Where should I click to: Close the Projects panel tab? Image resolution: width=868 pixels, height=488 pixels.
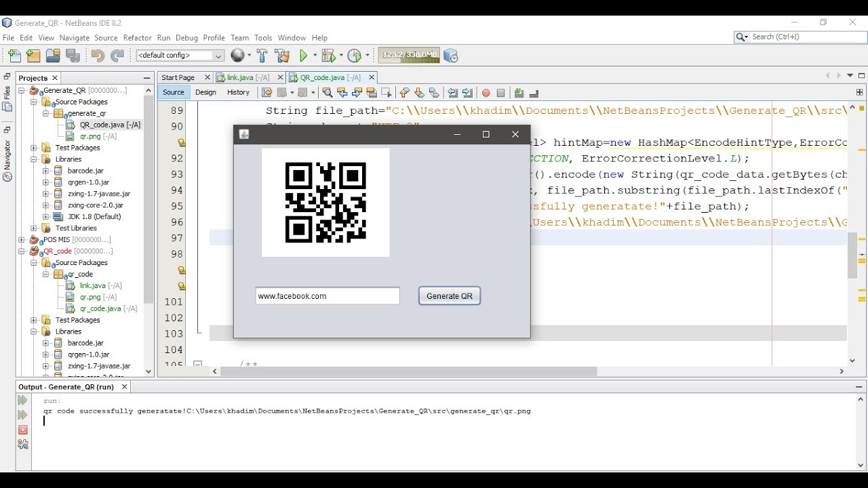coord(55,78)
